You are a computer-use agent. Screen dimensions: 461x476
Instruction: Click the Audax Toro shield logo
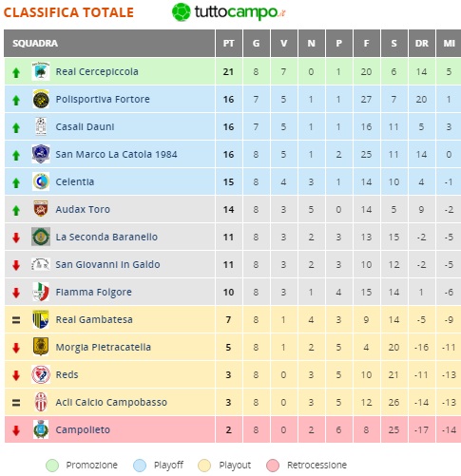[41, 209]
